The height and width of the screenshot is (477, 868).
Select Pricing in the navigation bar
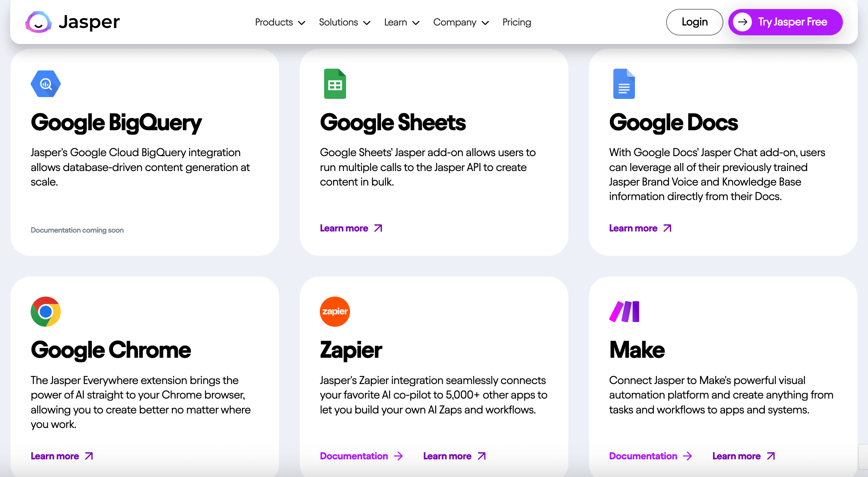click(516, 22)
